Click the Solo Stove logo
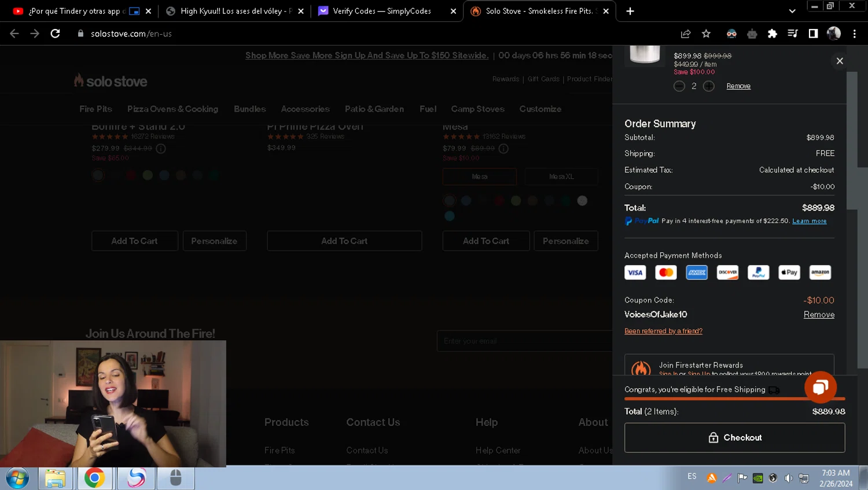The width and height of the screenshot is (868, 490). pyautogui.click(x=111, y=81)
